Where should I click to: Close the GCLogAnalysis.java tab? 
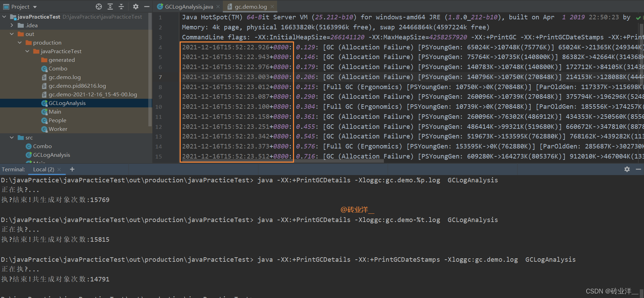[x=218, y=7]
